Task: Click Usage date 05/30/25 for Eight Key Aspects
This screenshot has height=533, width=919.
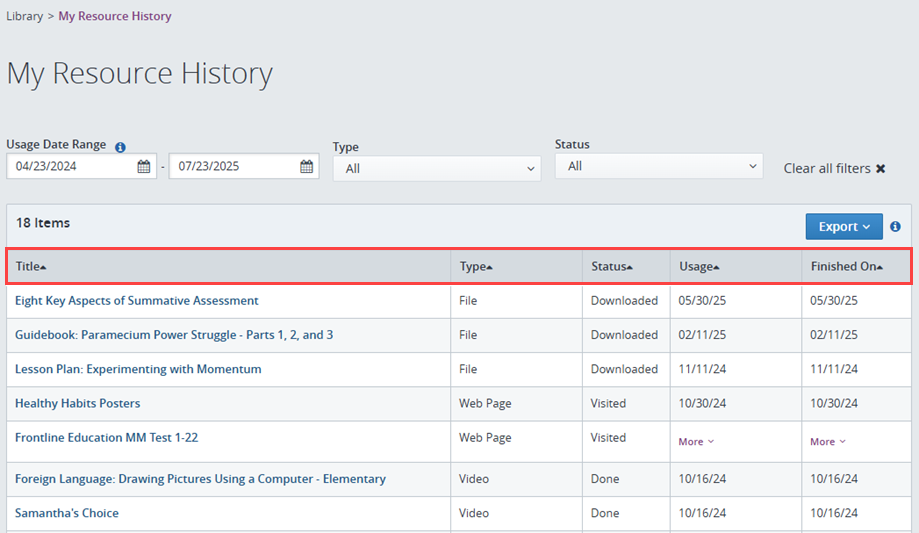Action: pyautogui.click(x=702, y=300)
